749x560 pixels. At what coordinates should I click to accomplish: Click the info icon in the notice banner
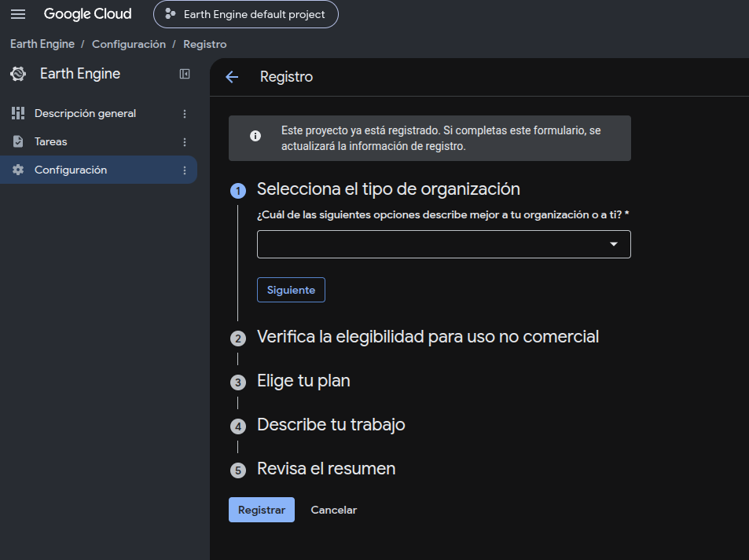tap(255, 136)
